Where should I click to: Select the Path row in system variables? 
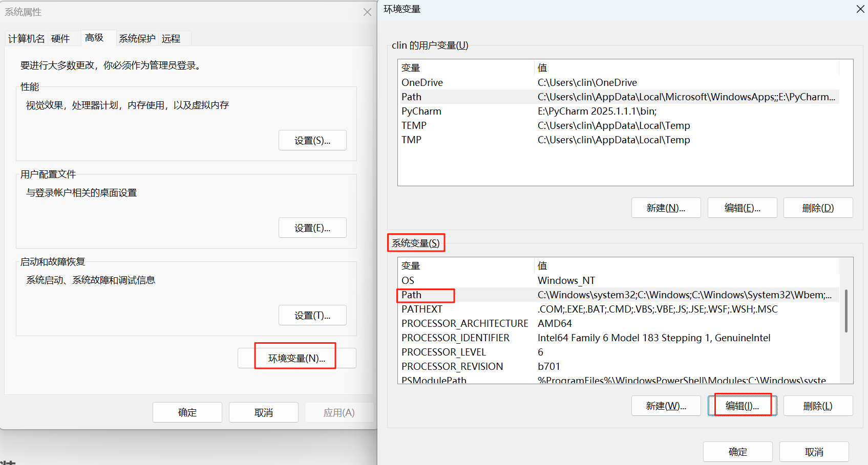[619, 295]
